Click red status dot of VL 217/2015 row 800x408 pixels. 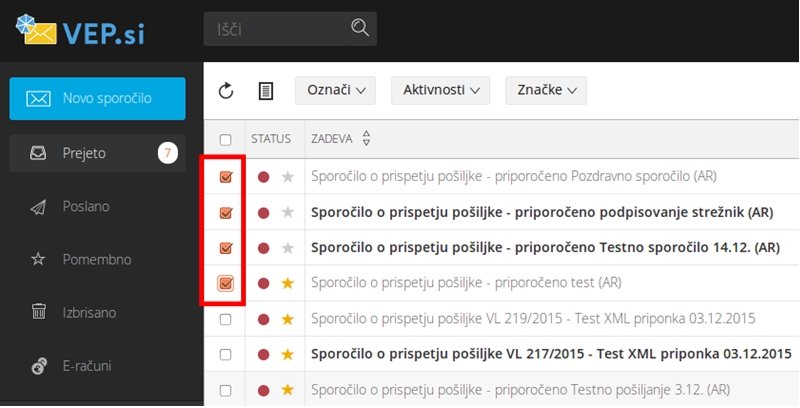[263, 355]
